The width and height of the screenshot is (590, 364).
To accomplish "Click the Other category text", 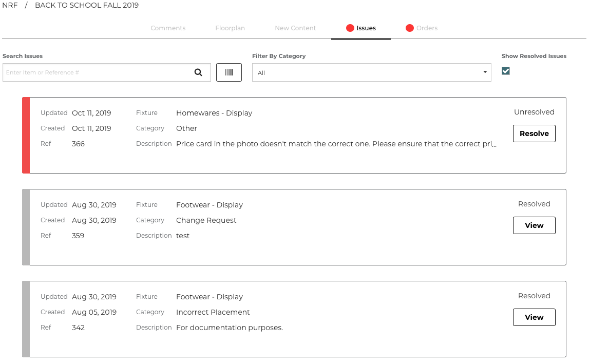I will 186,128.
